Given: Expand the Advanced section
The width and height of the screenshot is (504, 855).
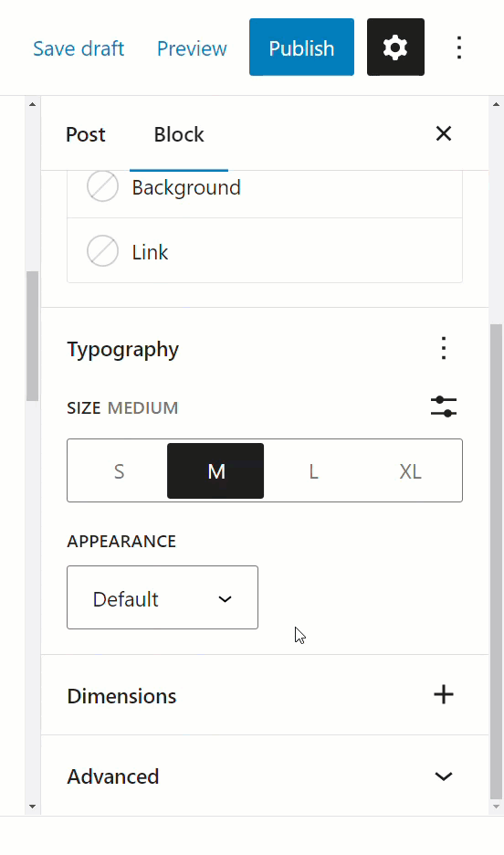Looking at the screenshot, I should pos(265,776).
